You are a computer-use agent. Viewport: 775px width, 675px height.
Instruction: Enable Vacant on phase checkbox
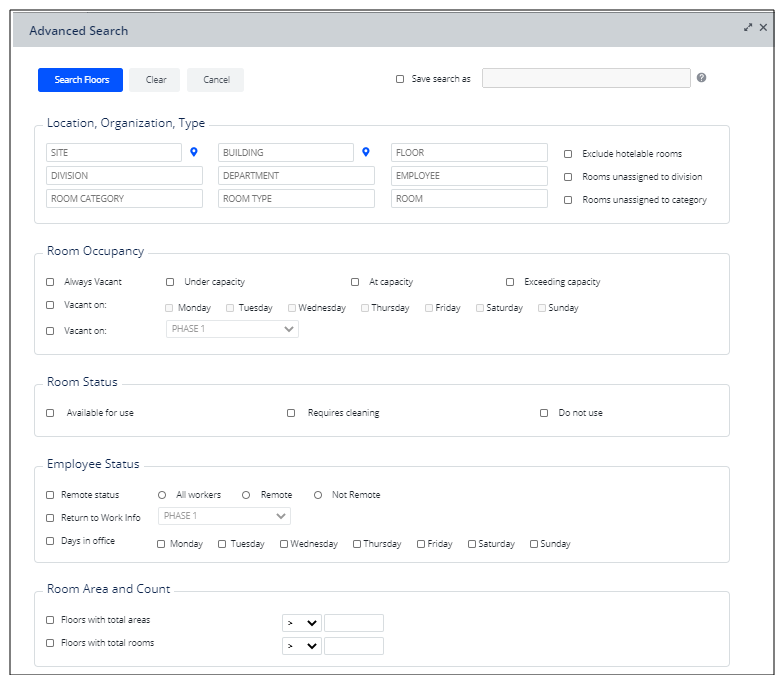[x=50, y=331]
